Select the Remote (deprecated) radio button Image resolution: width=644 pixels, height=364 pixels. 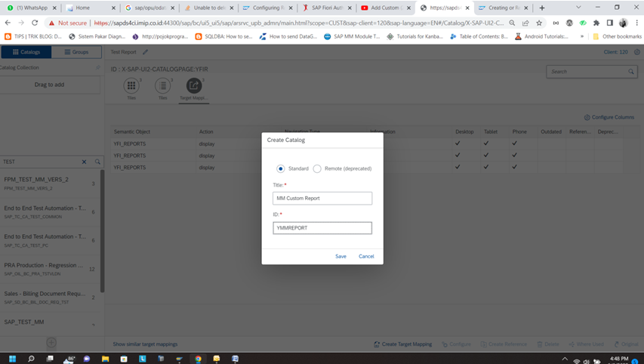(317, 168)
